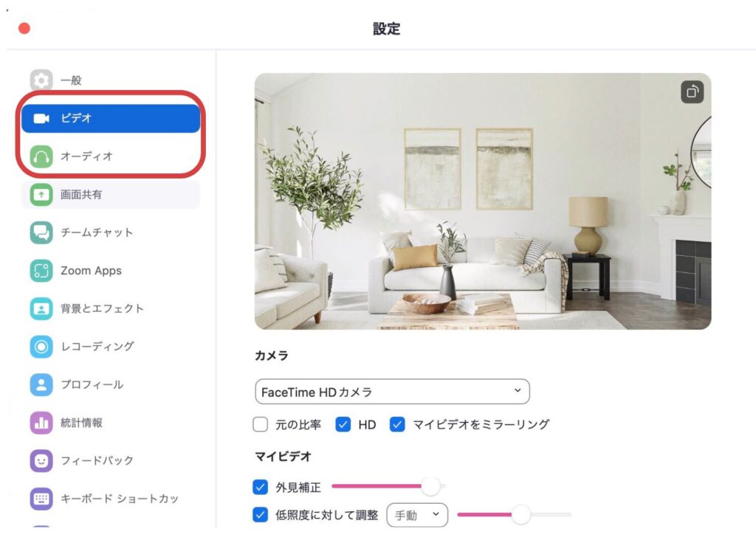756x543 pixels.
Task: Open the 手動 low-light adjustment dropdown
Action: pyautogui.click(x=416, y=515)
